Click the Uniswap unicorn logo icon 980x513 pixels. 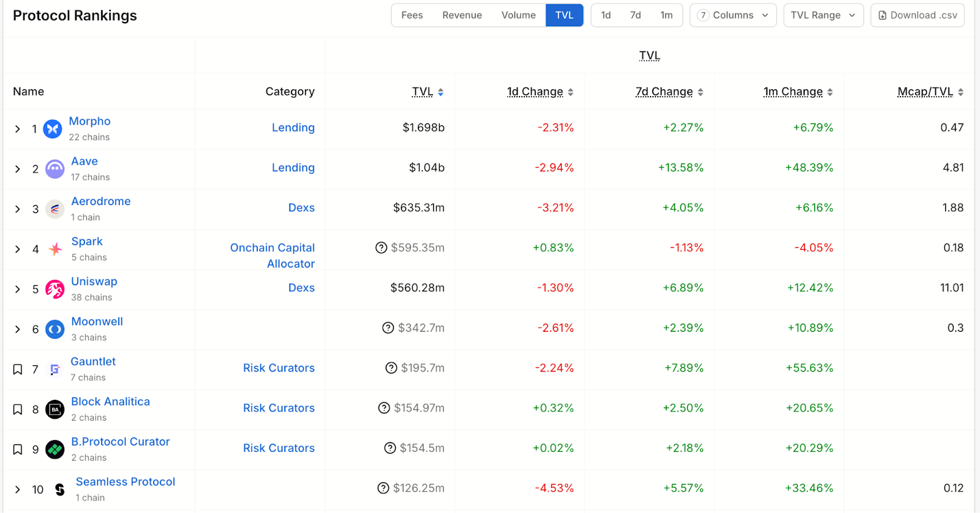(55, 289)
